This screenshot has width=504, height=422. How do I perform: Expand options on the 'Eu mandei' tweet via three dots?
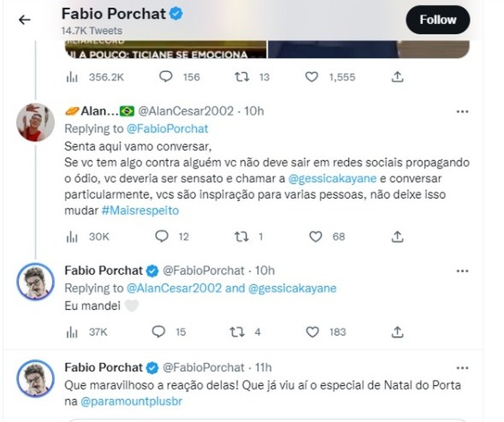coord(463,270)
